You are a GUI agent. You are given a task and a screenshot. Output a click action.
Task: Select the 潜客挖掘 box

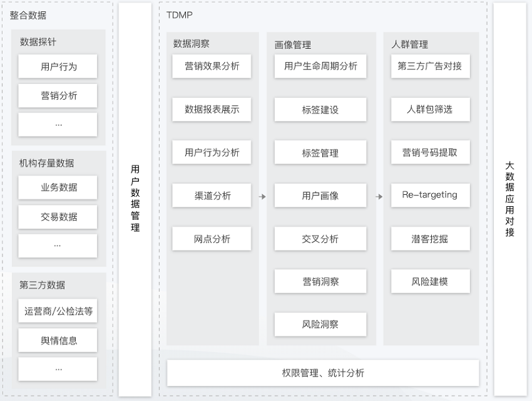coord(430,239)
